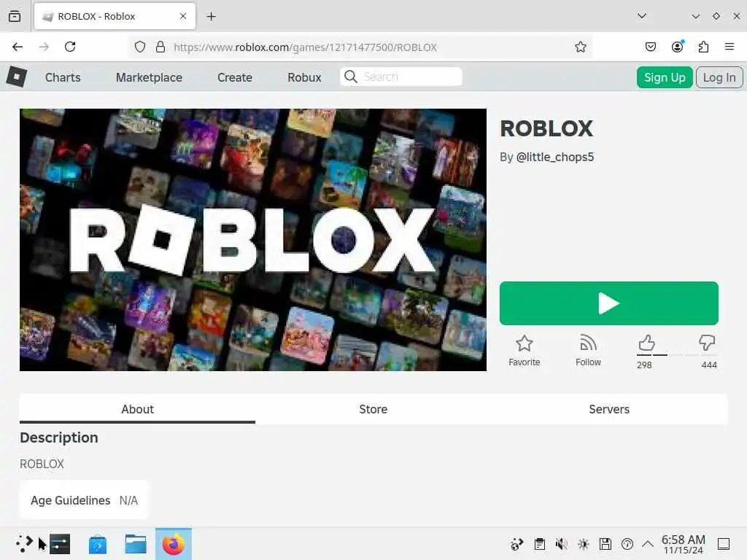Open the Create navigation link

[x=235, y=77]
